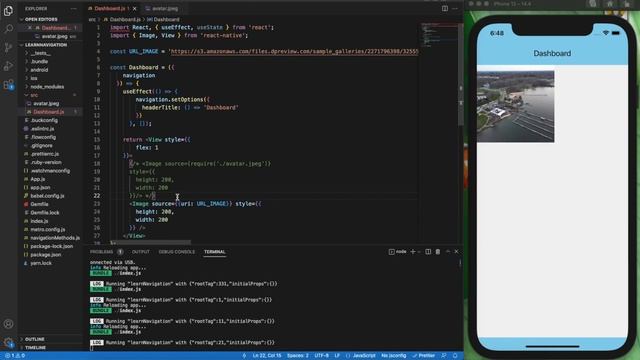Open navigationMethods.js in explorer

pyautogui.click(x=55, y=238)
